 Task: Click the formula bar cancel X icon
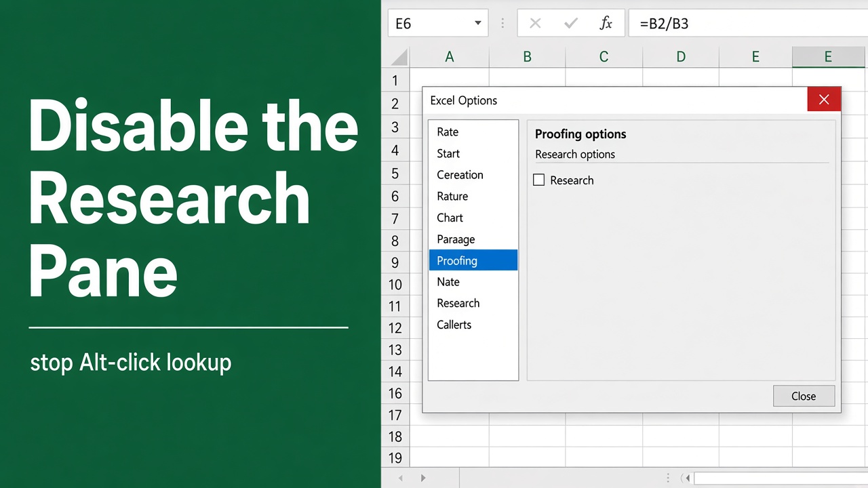click(535, 24)
